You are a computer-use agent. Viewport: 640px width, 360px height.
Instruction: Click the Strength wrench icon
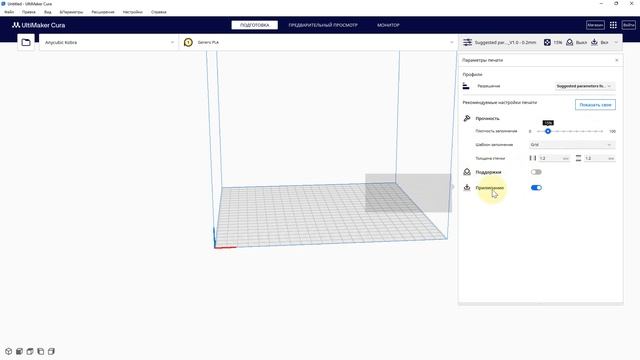467,118
